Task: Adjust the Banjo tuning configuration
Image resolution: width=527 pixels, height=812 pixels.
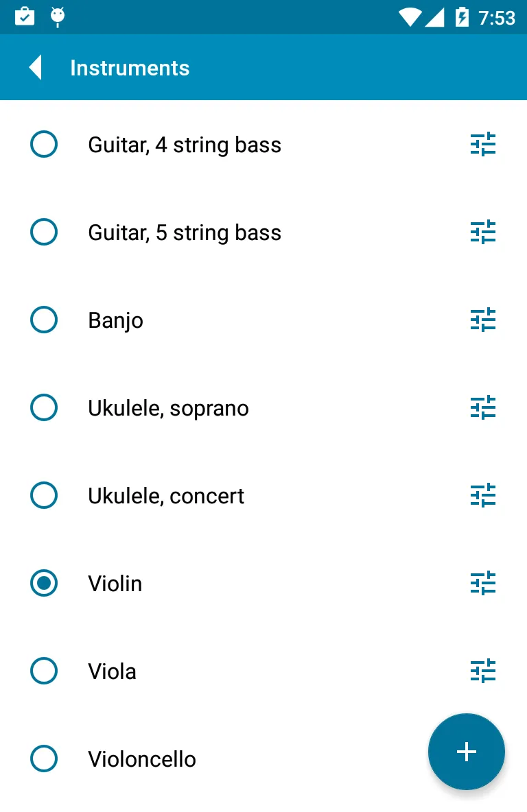Action: [483, 320]
